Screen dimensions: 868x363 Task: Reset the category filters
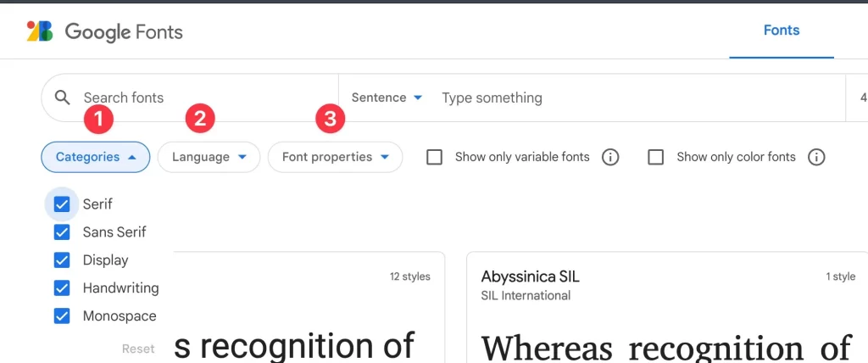[x=138, y=349]
